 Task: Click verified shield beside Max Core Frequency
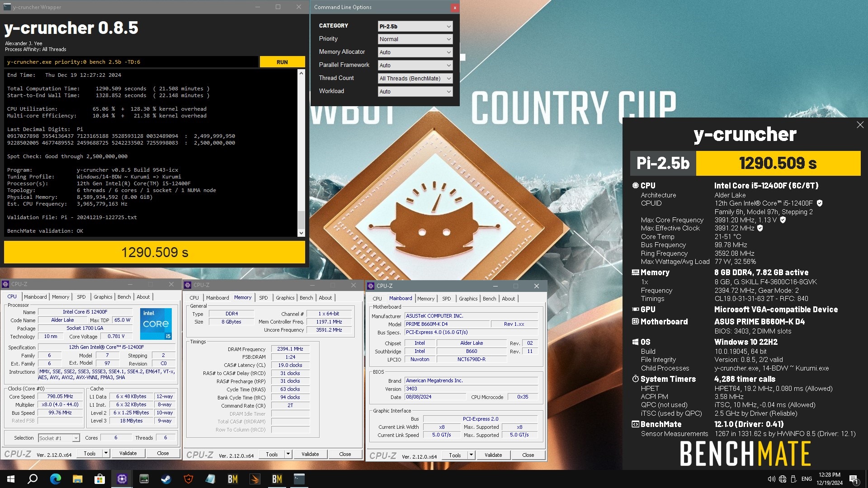[x=783, y=220]
